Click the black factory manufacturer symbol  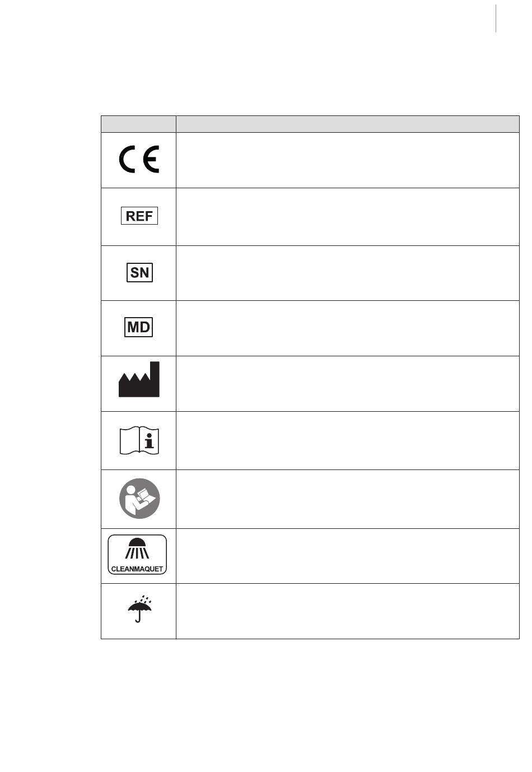(139, 380)
